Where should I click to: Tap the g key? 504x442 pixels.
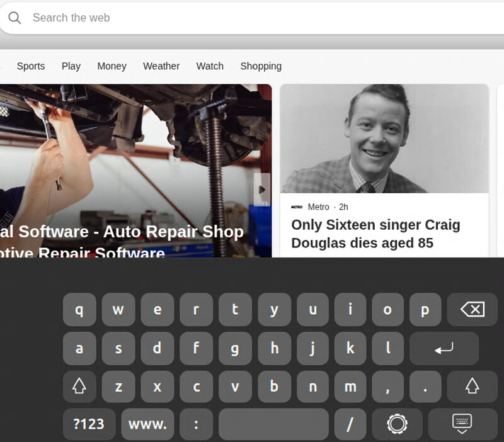click(x=235, y=348)
